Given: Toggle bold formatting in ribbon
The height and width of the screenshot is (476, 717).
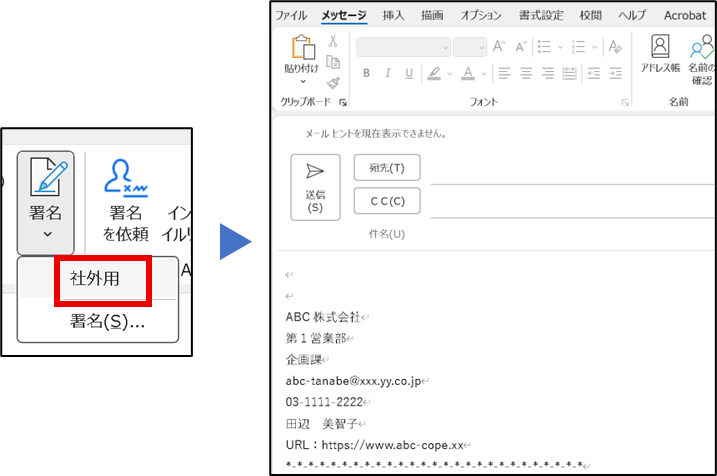Looking at the screenshot, I should click(366, 73).
